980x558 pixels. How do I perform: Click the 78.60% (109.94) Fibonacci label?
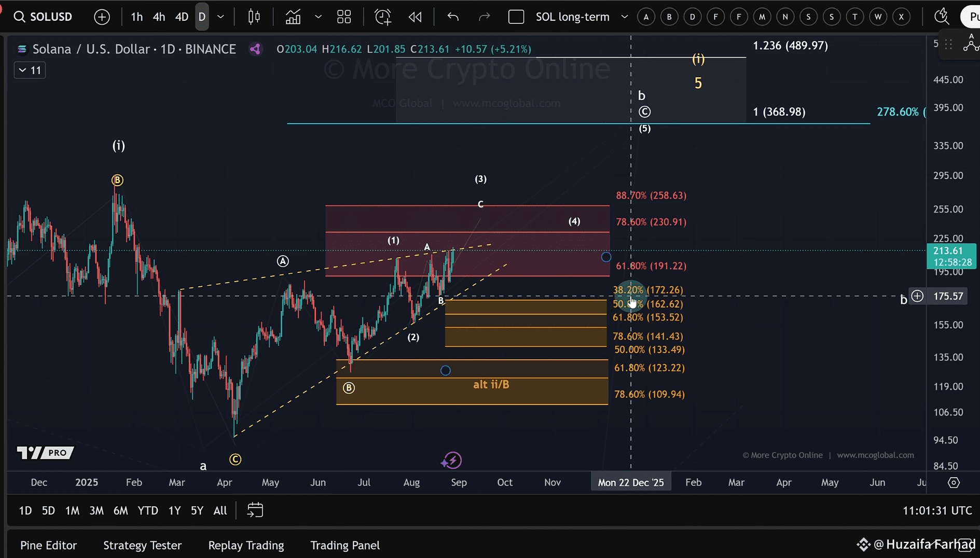[650, 395]
